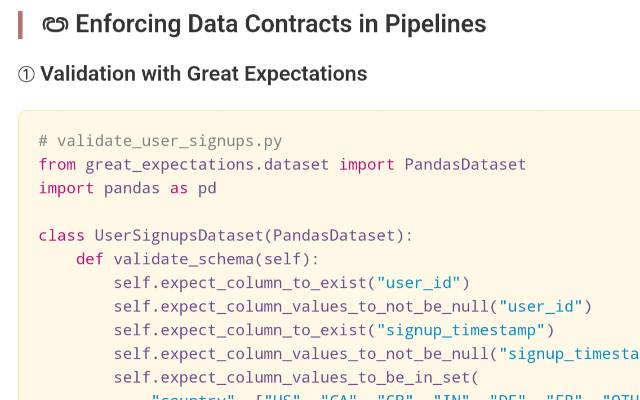This screenshot has height=400, width=640.
Task: Click the "class" keyword in the code
Action: click(62, 236)
